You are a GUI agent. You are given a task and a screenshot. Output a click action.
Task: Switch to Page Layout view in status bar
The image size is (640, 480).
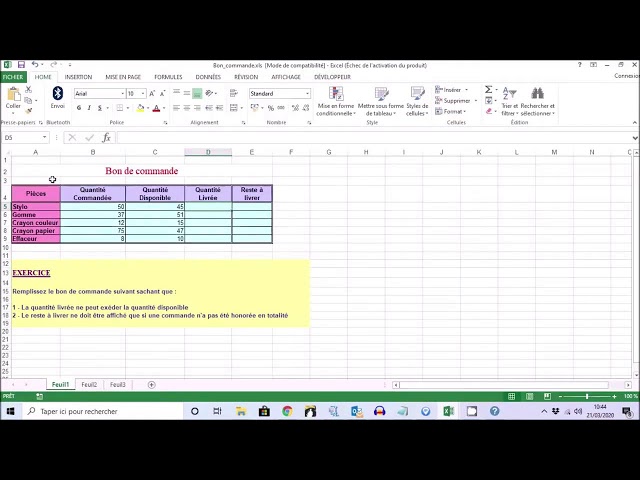(x=529, y=396)
